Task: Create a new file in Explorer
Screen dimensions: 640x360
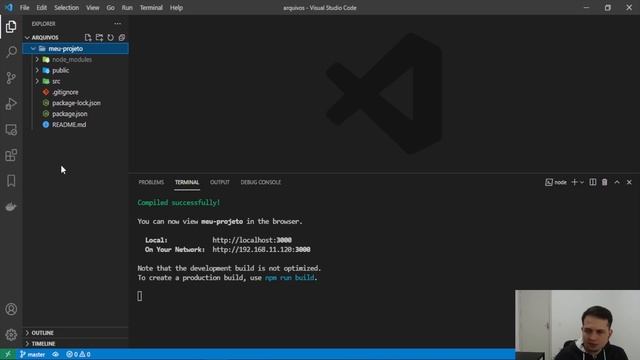Action: click(x=88, y=38)
